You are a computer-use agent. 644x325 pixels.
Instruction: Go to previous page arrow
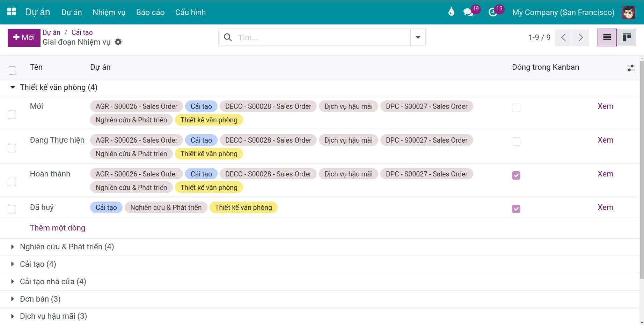coord(563,37)
